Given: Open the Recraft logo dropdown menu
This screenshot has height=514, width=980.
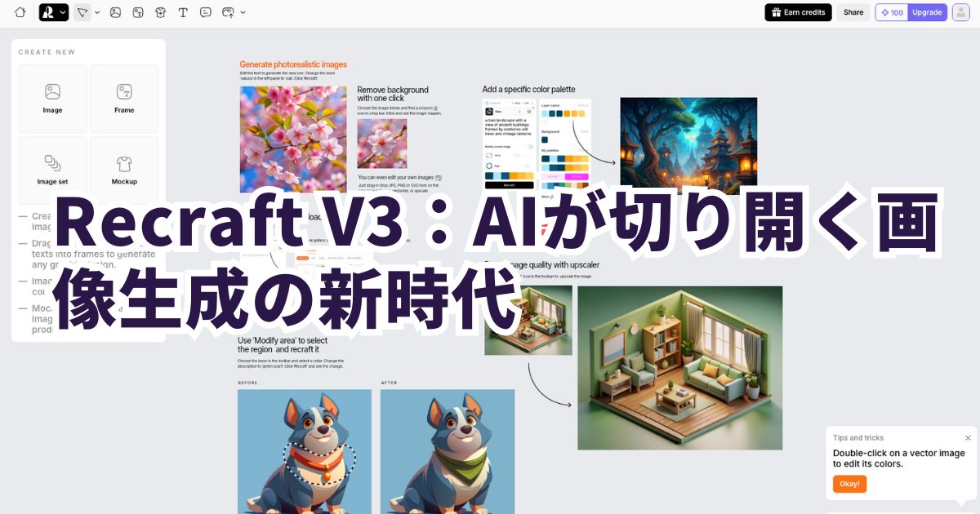Looking at the screenshot, I should click(x=54, y=12).
